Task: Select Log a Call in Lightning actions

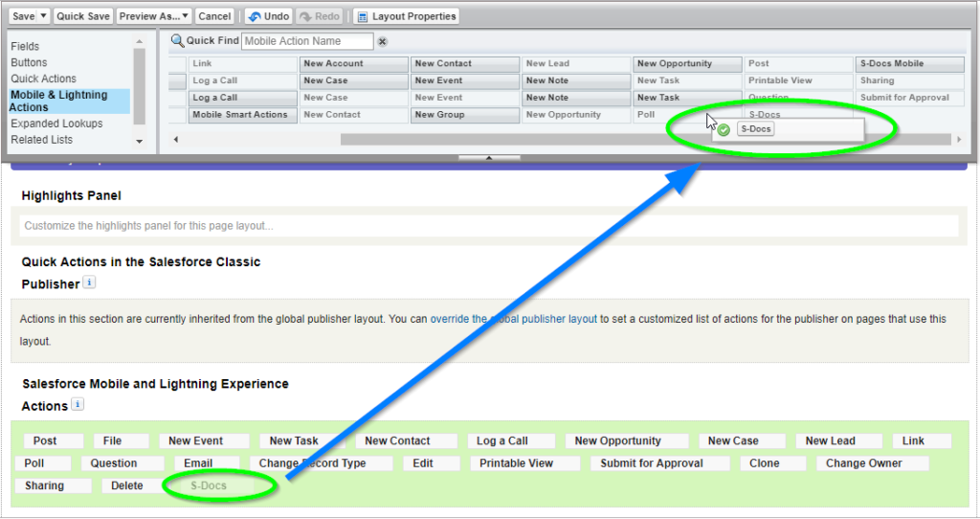Action: [511, 440]
